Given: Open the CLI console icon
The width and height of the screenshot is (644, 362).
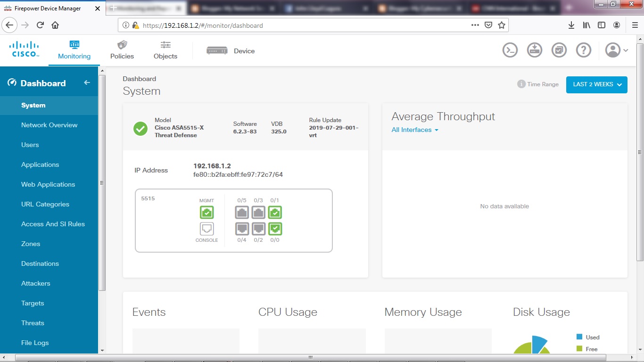Looking at the screenshot, I should click(510, 49).
